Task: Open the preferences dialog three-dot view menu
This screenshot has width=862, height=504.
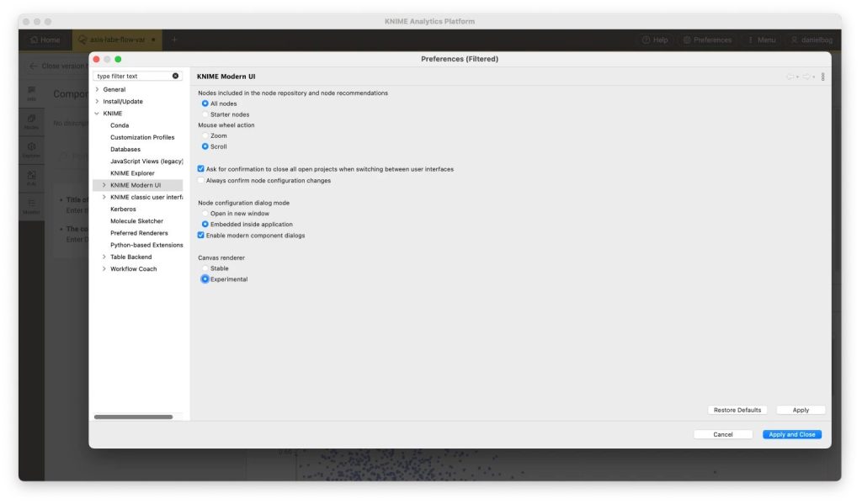Action: point(823,77)
